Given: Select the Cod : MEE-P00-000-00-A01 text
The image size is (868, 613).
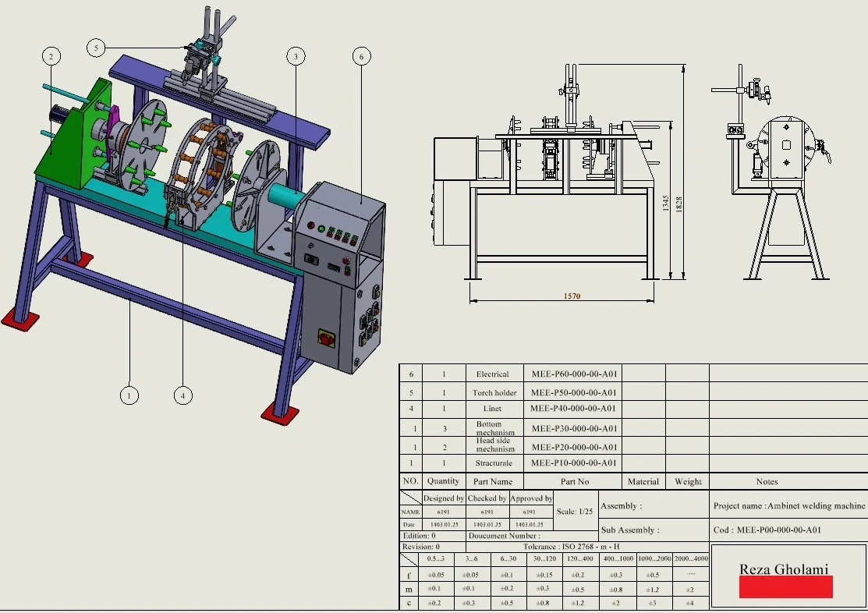Looking at the screenshot, I should pyautogui.click(x=767, y=530).
